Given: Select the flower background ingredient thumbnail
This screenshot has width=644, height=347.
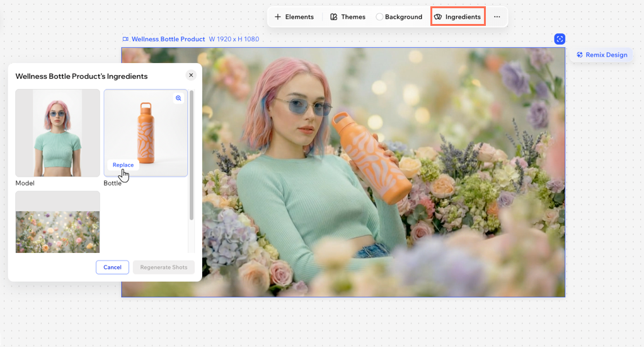Looking at the screenshot, I should [x=57, y=222].
